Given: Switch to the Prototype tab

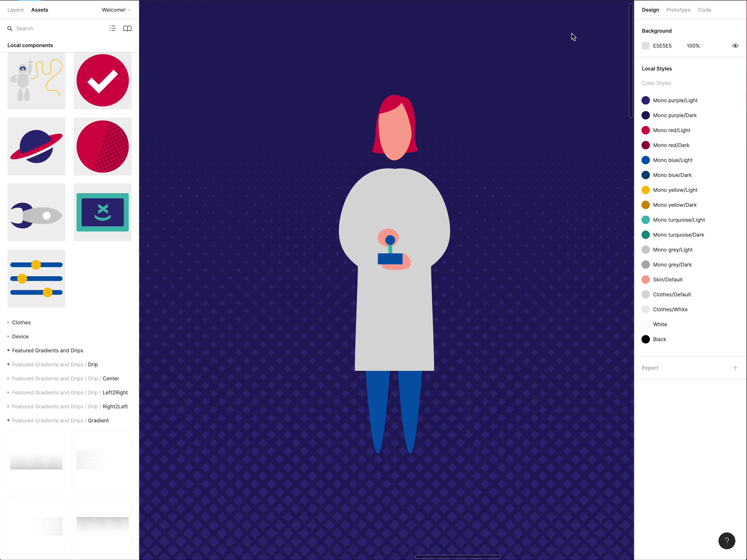Looking at the screenshot, I should [x=678, y=10].
